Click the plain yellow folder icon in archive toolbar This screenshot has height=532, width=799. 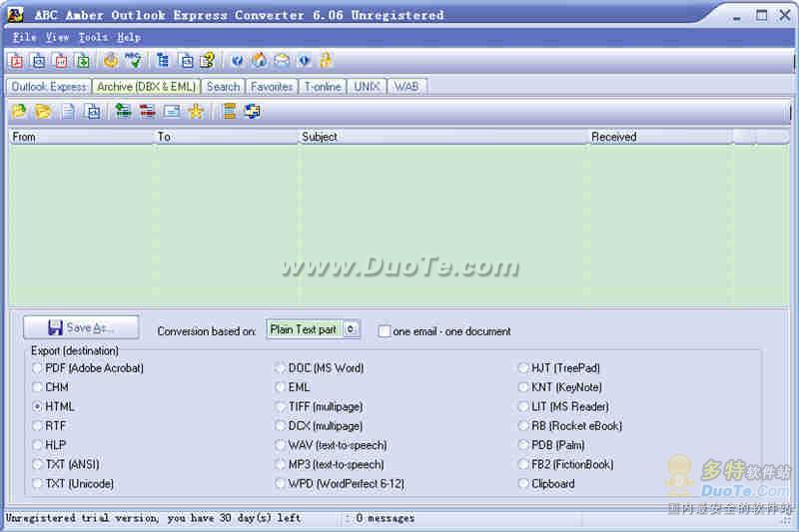point(43,111)
